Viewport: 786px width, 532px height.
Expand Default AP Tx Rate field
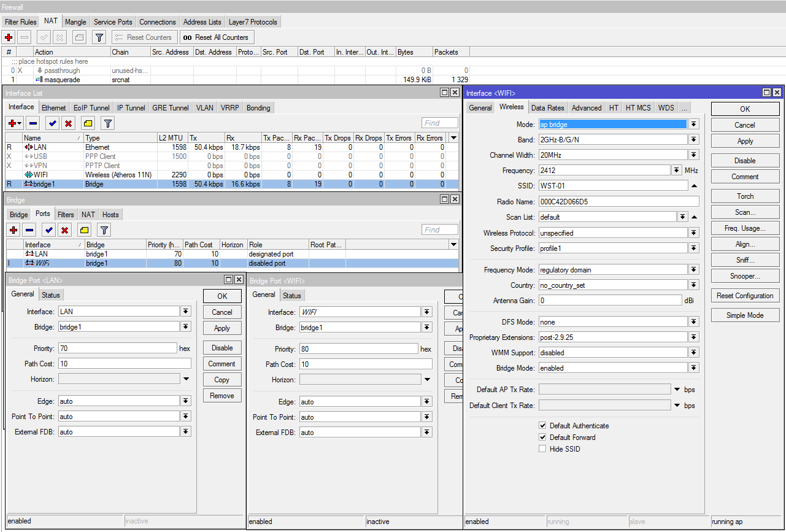tap(677, 390)
